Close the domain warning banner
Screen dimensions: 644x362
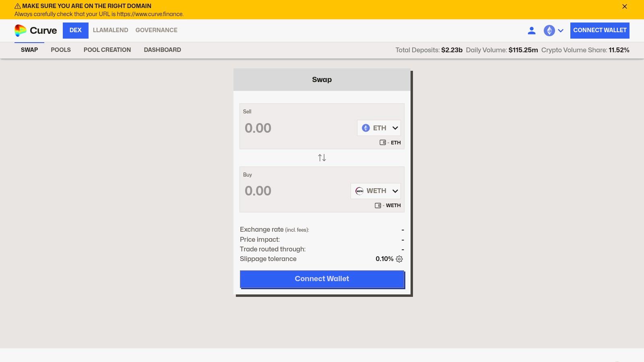pyautogui.click(x=625, y=6)
